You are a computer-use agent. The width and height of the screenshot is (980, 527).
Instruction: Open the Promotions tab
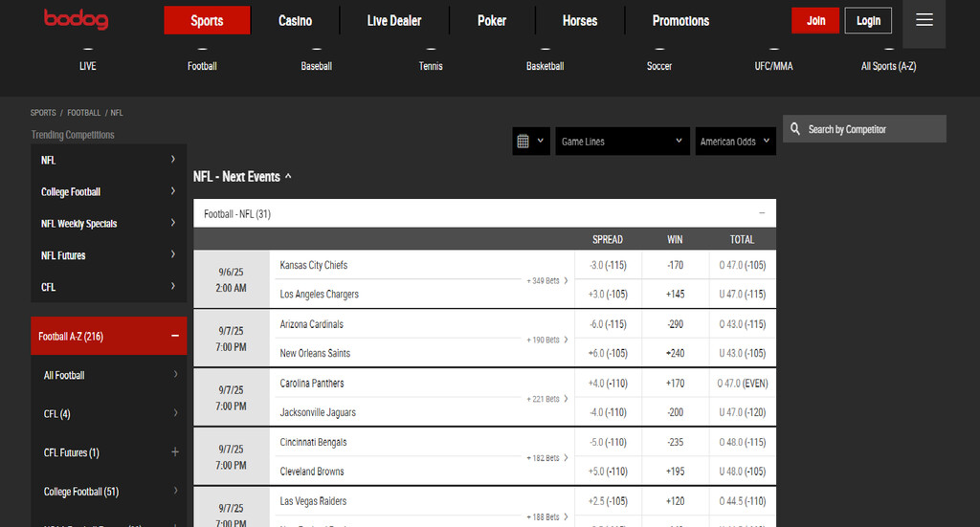[x=680, y=21]
